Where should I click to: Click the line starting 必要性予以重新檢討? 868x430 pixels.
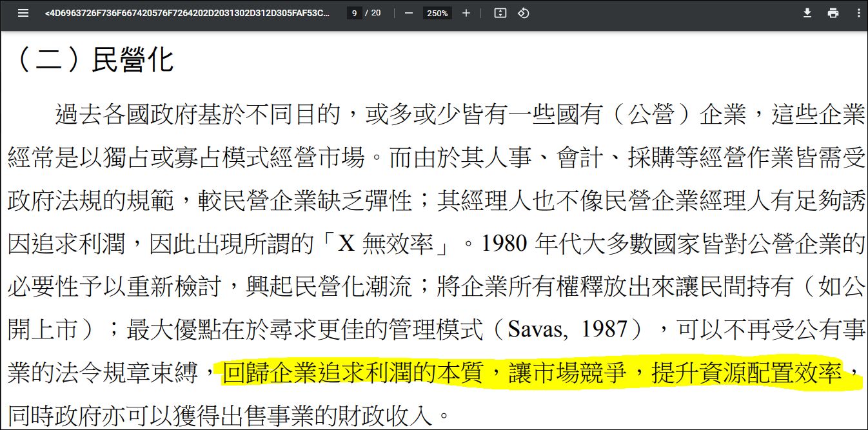437,287
